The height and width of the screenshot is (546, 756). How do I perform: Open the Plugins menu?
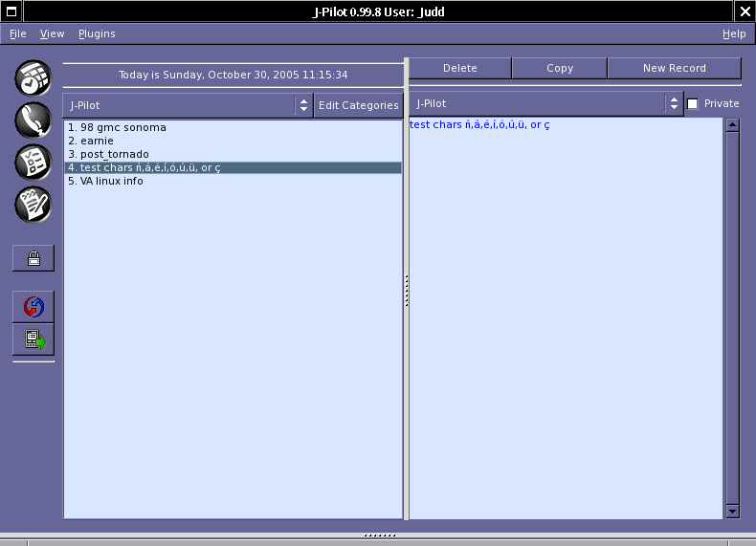pos(97,33)
